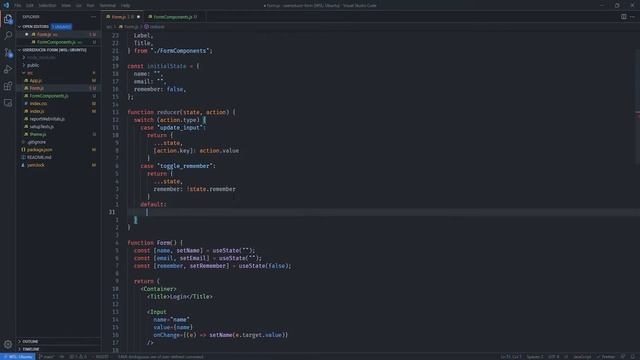Screen dimensions: 640x360
Task: Open the Extensions view
Action: click(8, 86)
